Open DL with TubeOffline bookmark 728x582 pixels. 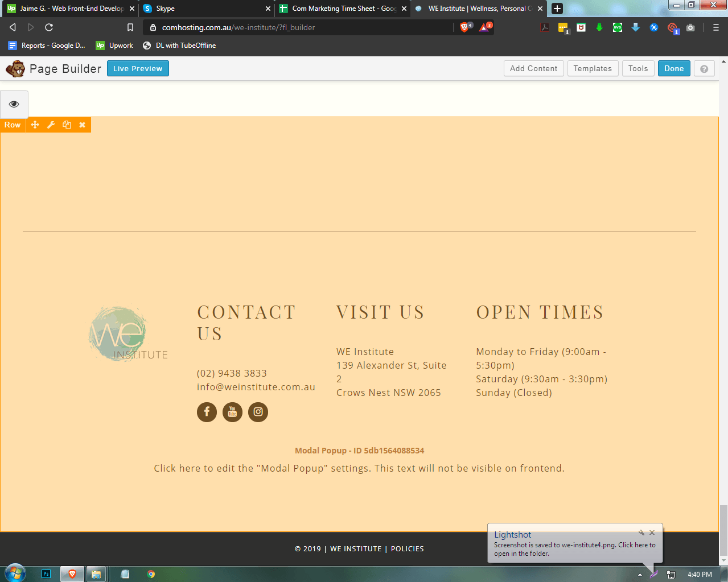tap(179, 46)
